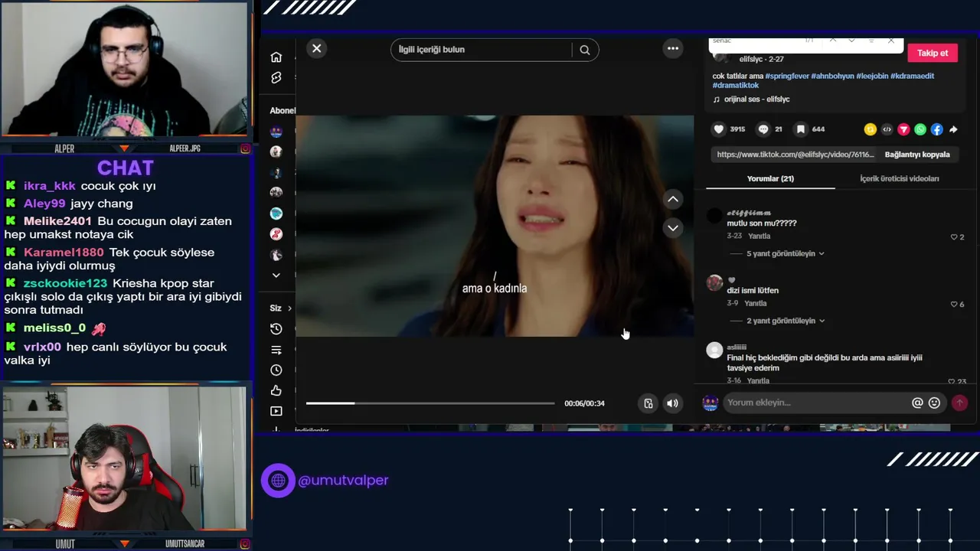Open Playlists icon in sidebar
The image size is (980, 551).
(x=276, y=350)
